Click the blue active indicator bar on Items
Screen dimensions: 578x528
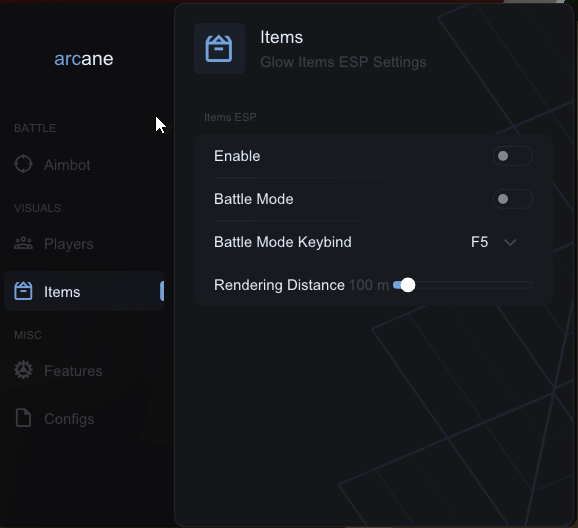162,291
